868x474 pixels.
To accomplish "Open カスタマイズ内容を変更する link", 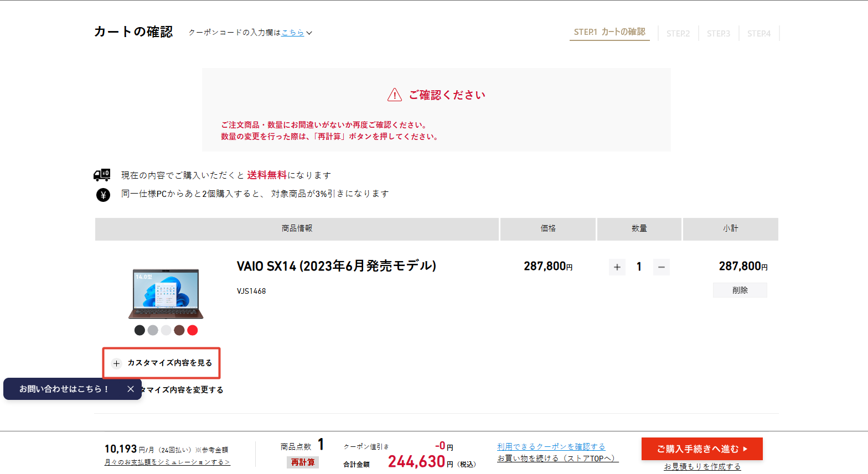I will (x=183, y=390).
